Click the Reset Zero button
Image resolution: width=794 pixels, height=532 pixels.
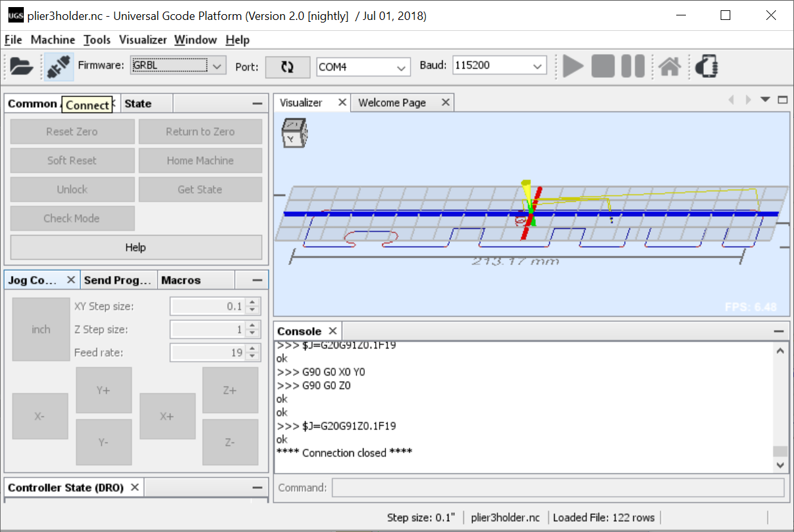point(72,131)
